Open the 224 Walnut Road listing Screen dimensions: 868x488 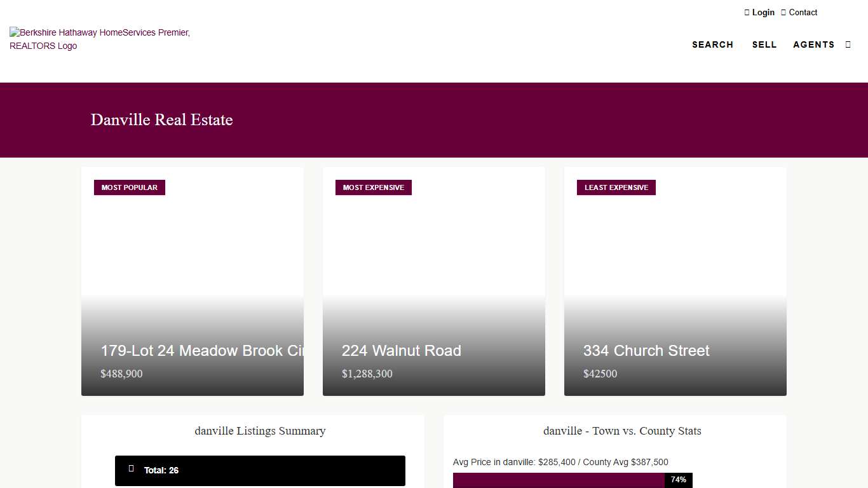click(402, 351)
